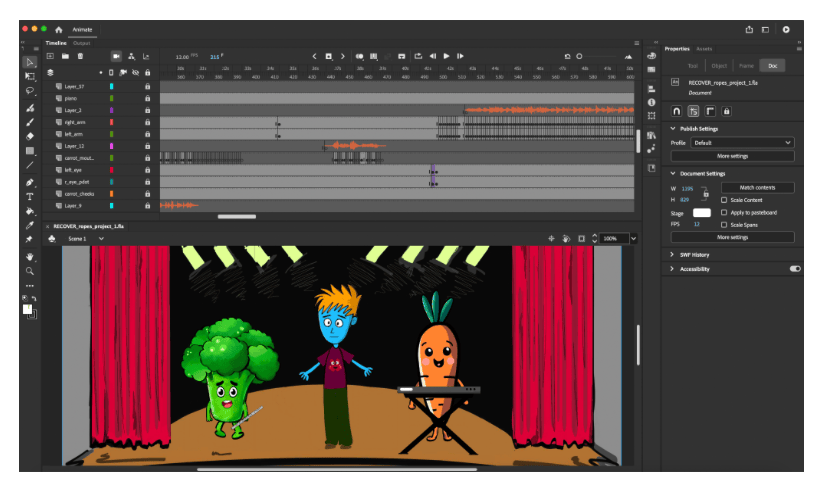Image resolution: width=824 pixels, height=496 pixels.
Task: Click the Match contents button
Action: pyautogui.click(x=757, y=188)
